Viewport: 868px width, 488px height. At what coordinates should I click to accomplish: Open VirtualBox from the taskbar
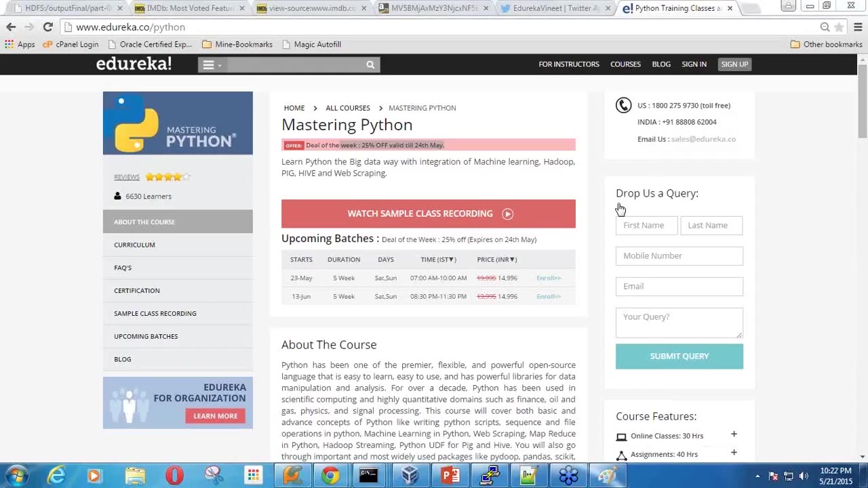(410, 475)
